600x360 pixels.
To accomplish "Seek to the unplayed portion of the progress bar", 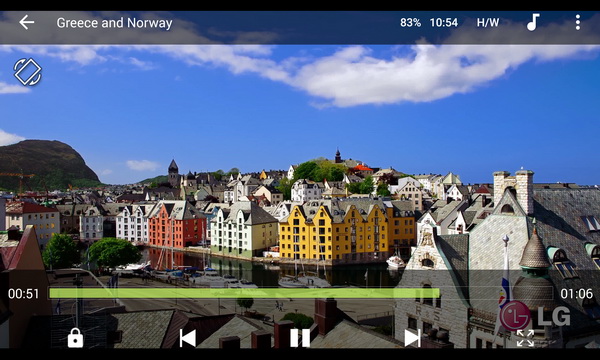I will tap(496, 293).
